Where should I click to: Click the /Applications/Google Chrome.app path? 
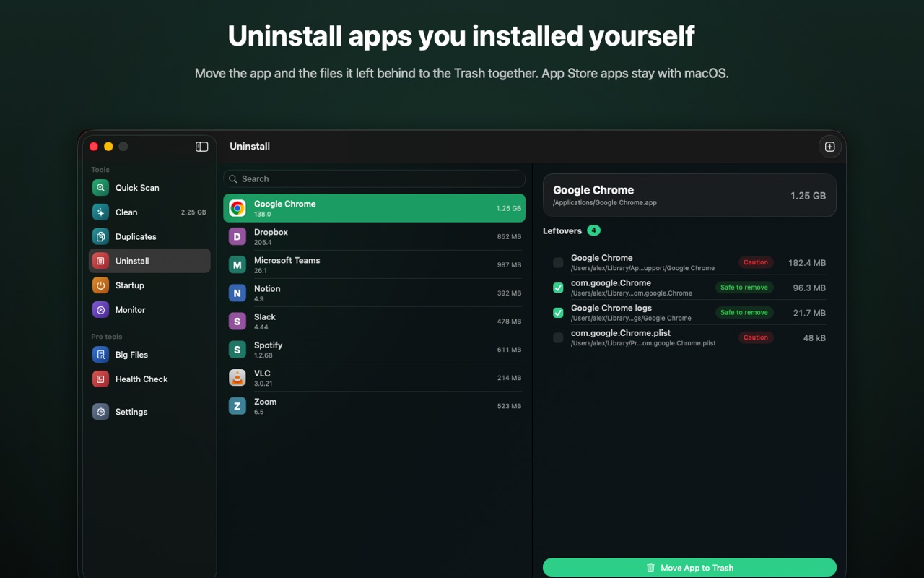click(605, 203)
